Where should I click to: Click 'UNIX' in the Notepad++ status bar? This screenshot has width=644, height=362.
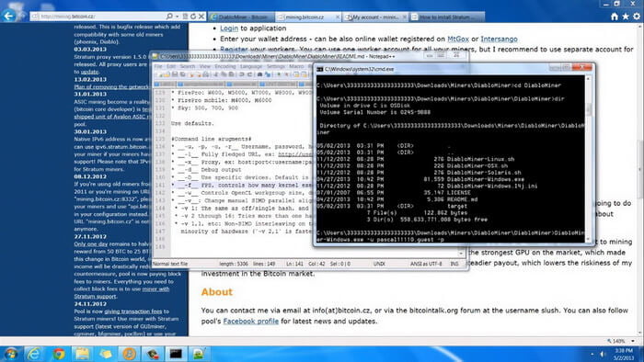click(379, 264)
